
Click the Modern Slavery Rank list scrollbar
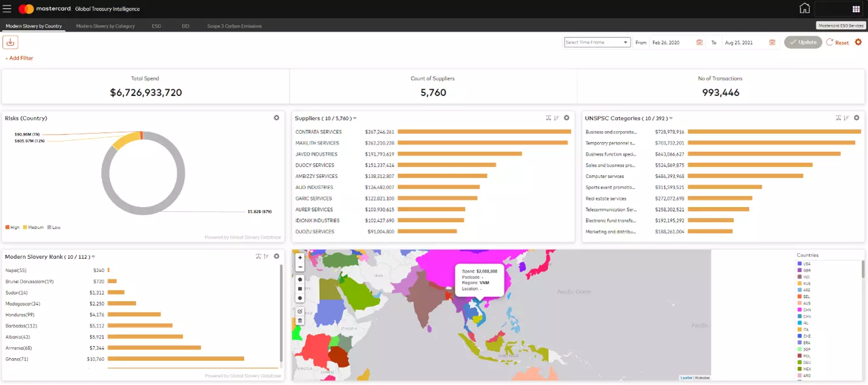pyautogui.click(x=281, y=313)
